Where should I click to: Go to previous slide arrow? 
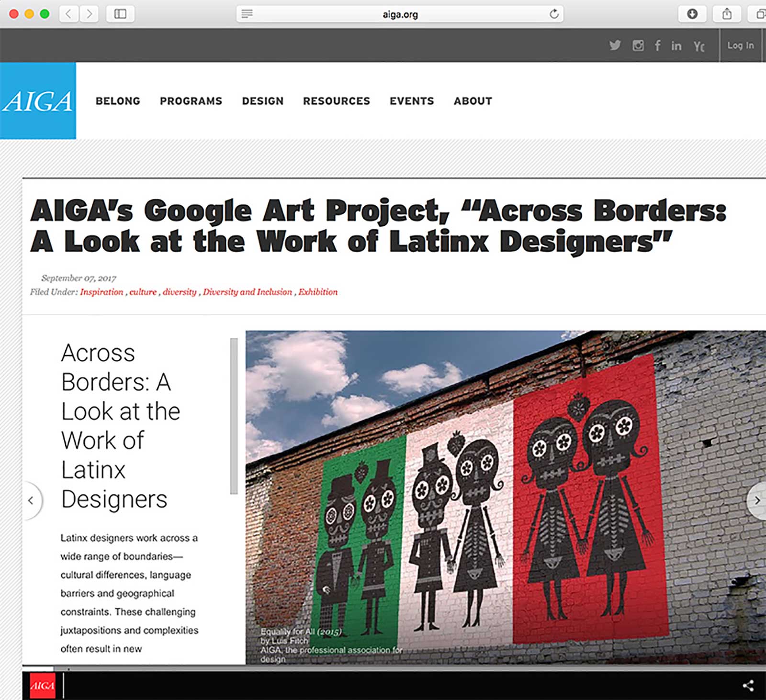point(31,500)
